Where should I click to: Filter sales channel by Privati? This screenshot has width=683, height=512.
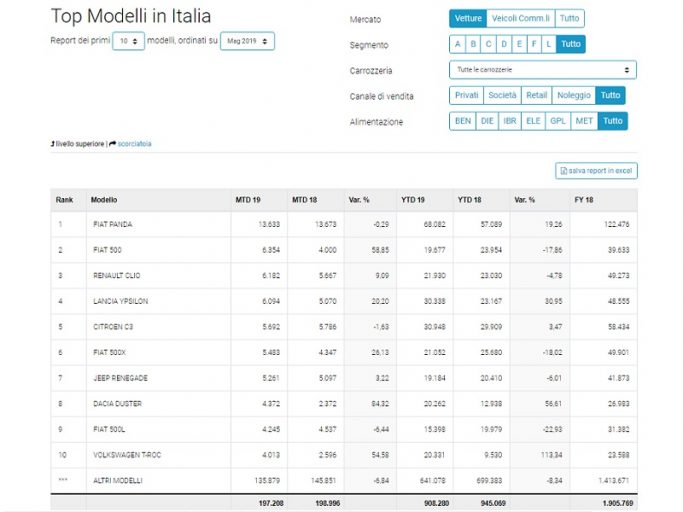click(x=467, y=95)
